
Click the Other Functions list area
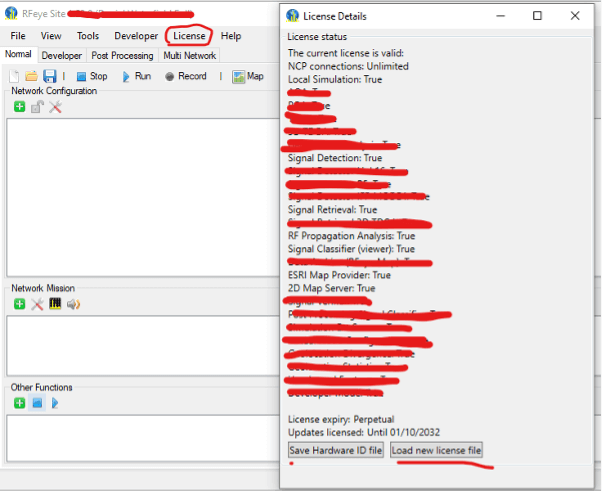coord(143,438)
